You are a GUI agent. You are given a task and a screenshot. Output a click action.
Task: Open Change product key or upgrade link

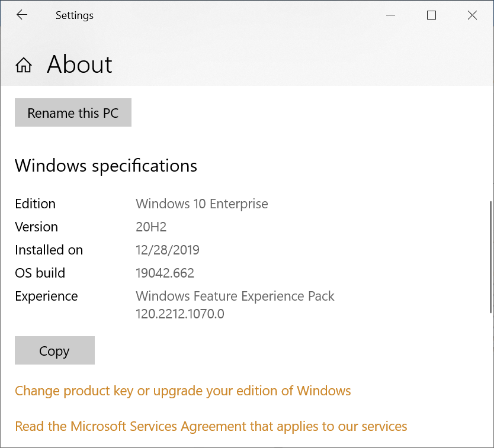click(x=182, y=391)
